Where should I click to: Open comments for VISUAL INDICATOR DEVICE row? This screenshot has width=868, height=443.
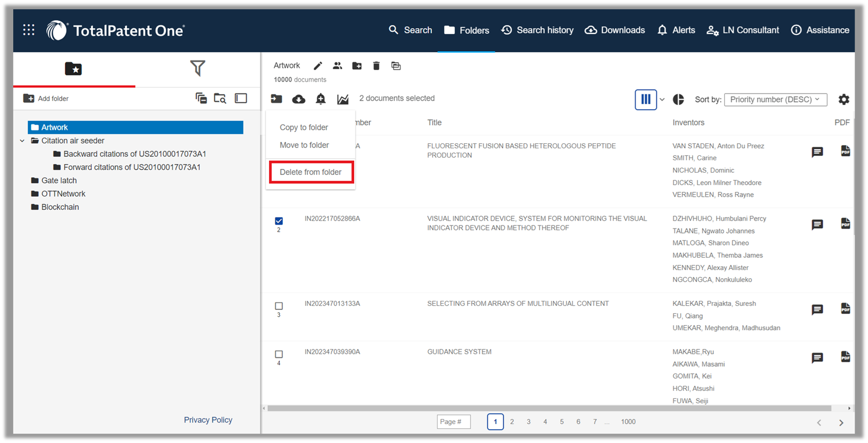tap(817, 225)
